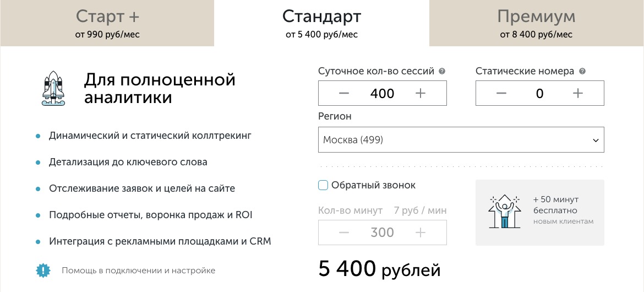The width and height of the screenshot is (644, 292).
Task: Click the blue badge icon near Помощь в подключении
Action: (x=43, y=270)
